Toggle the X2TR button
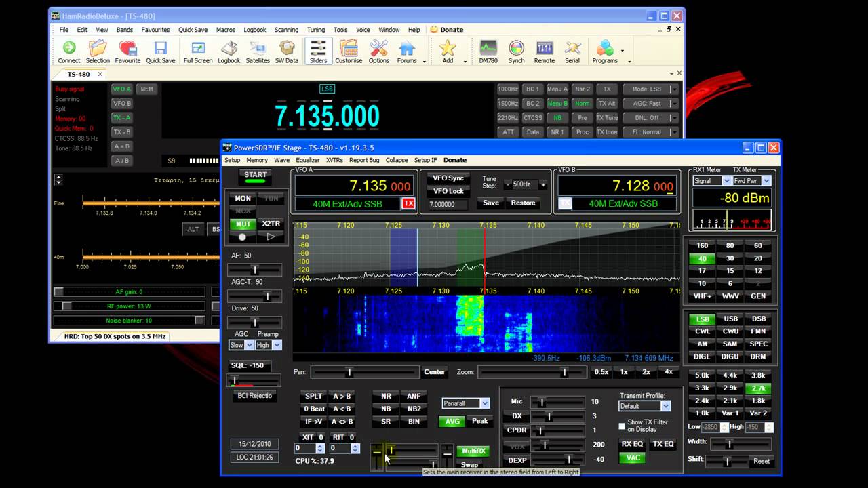Viewport: 868px width, 488px height. tap(271, 224)
